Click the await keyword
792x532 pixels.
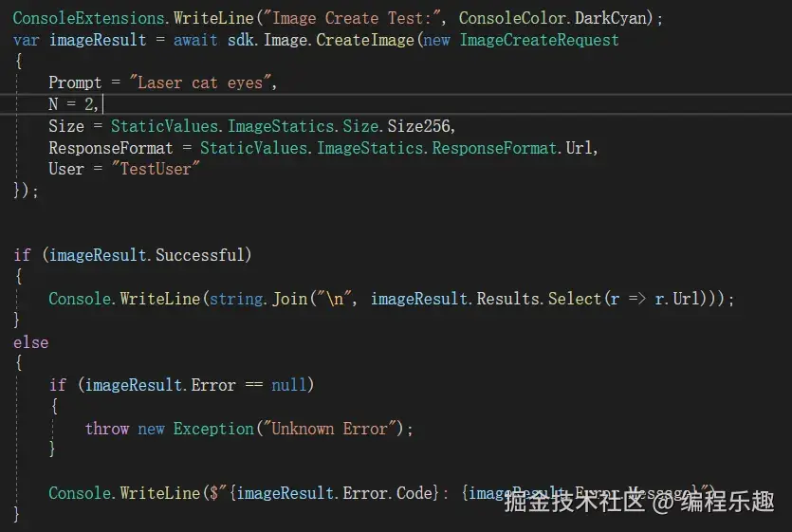[195, 40]
